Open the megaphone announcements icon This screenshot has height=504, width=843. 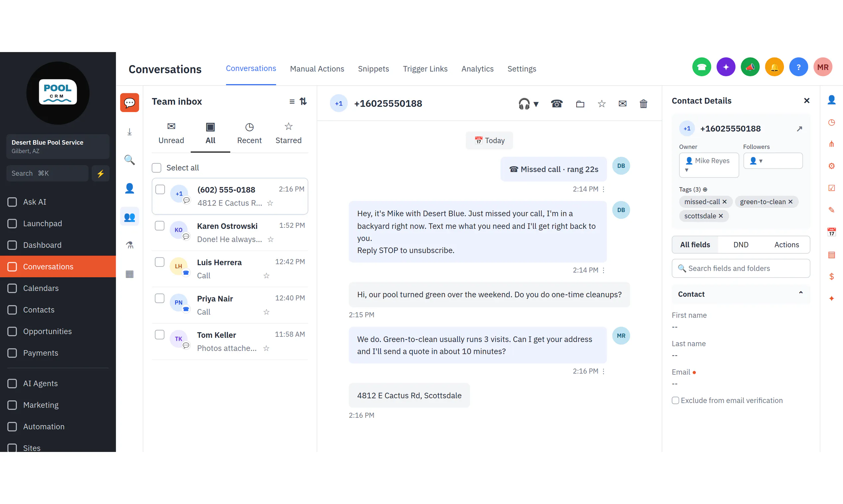click(750, 67)
